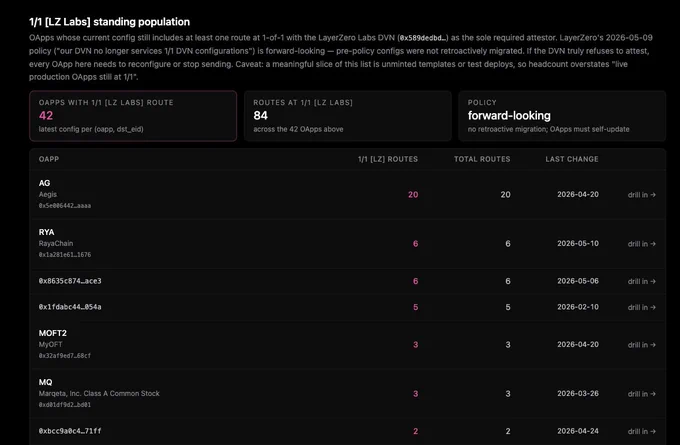Viewport: 680px width, 445px height.
Task: Click the RYA app name
Action: click(x=46, y=232)
